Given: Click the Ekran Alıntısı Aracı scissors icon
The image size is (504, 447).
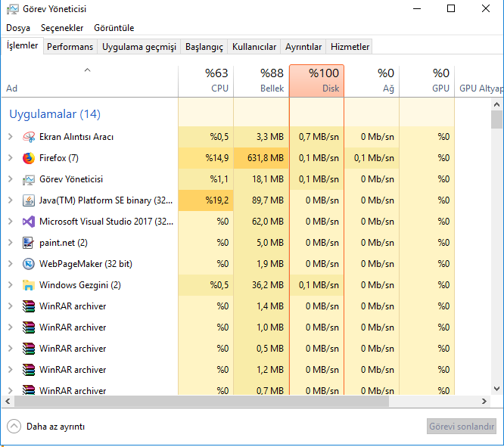Looking at the screenshot, I should click(29, 137).
